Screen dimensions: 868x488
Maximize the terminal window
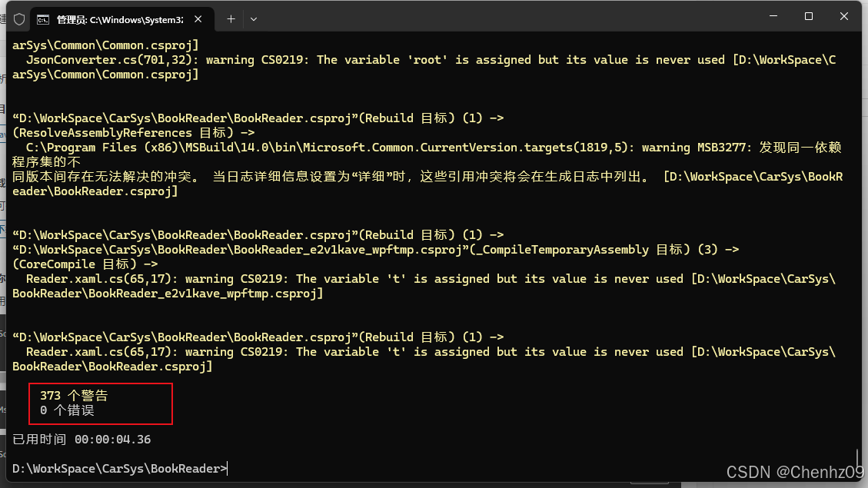click(x=809, y=17)
